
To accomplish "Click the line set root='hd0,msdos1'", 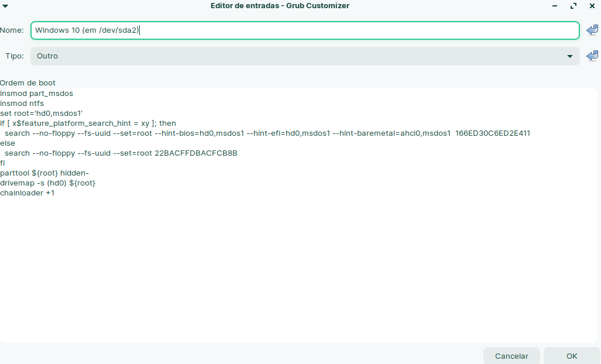I will click(42, 114).
